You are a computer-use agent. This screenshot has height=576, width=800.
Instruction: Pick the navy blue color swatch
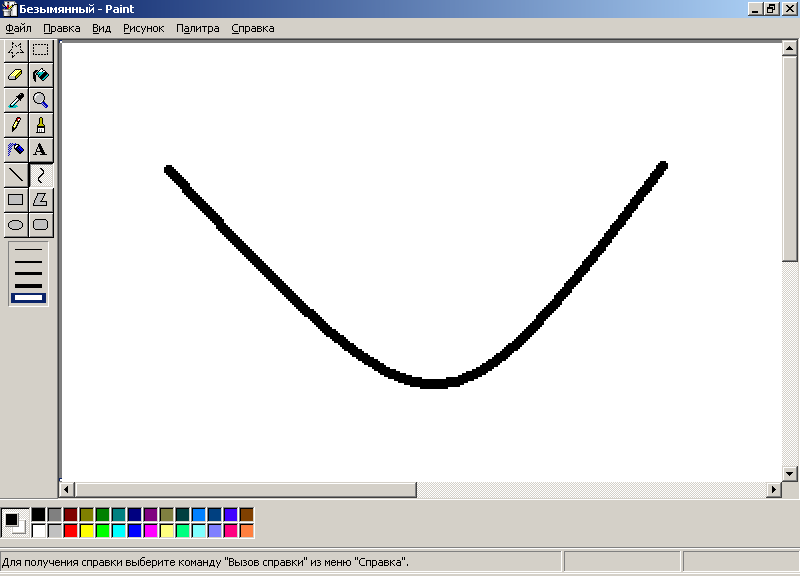click(135, 514)
